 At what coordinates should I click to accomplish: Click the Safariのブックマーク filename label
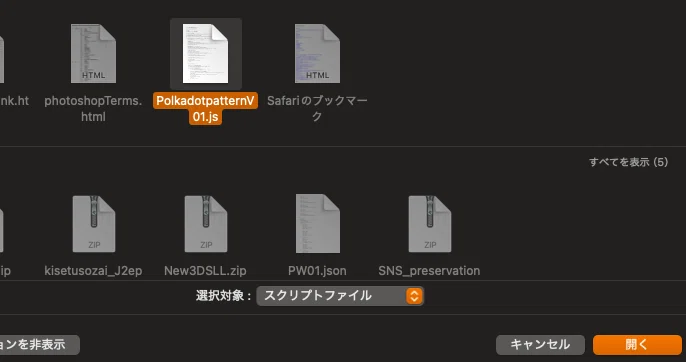pos(317,109)
